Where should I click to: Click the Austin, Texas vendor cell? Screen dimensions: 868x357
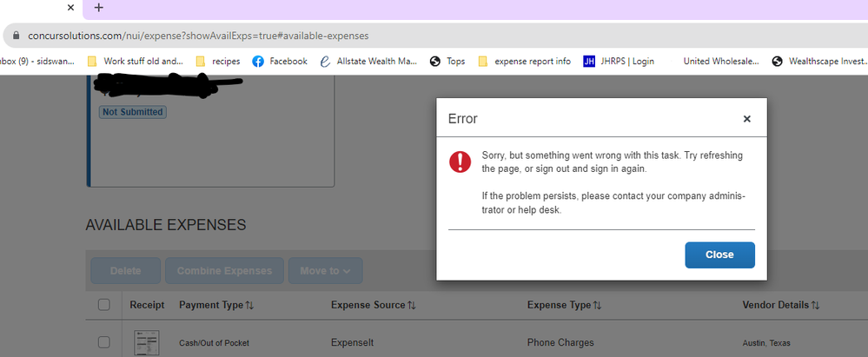[766, 343]
